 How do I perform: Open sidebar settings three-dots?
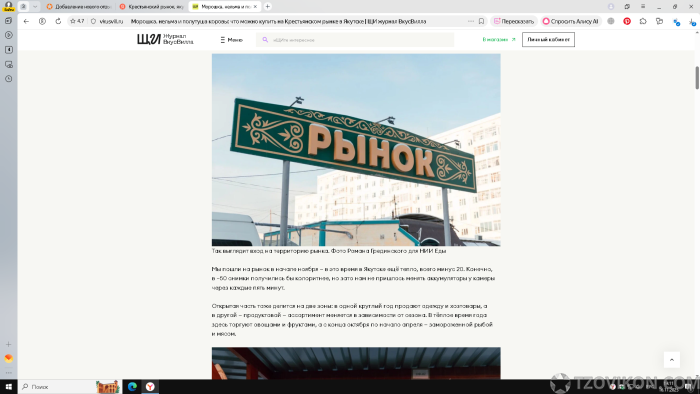8,373
